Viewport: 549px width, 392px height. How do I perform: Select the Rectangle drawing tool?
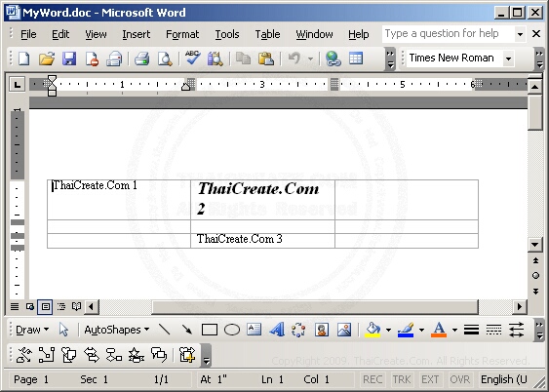[210, 330]
